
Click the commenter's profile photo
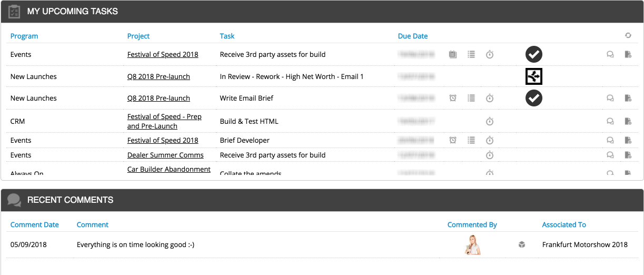472,244
